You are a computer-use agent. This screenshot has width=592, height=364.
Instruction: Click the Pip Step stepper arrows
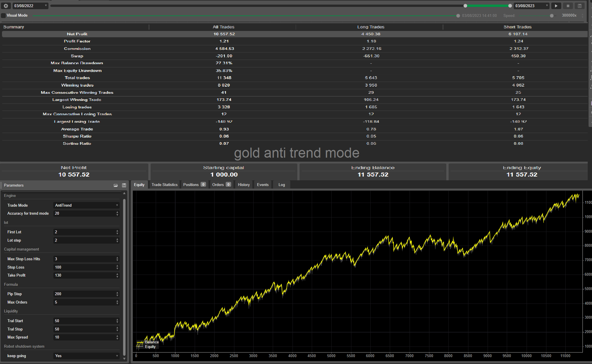(x=117, y=294)
